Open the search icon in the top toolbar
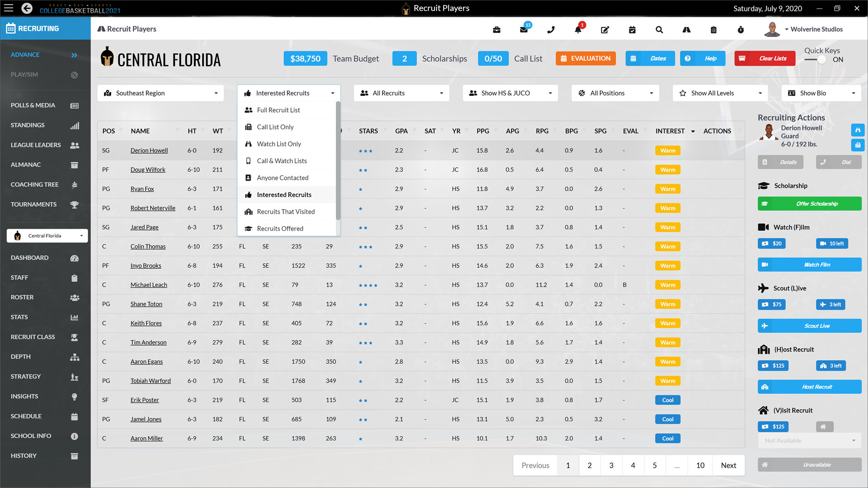Image resolution: width=868 pixels, height=488 pixels. [x=659, y=29]
